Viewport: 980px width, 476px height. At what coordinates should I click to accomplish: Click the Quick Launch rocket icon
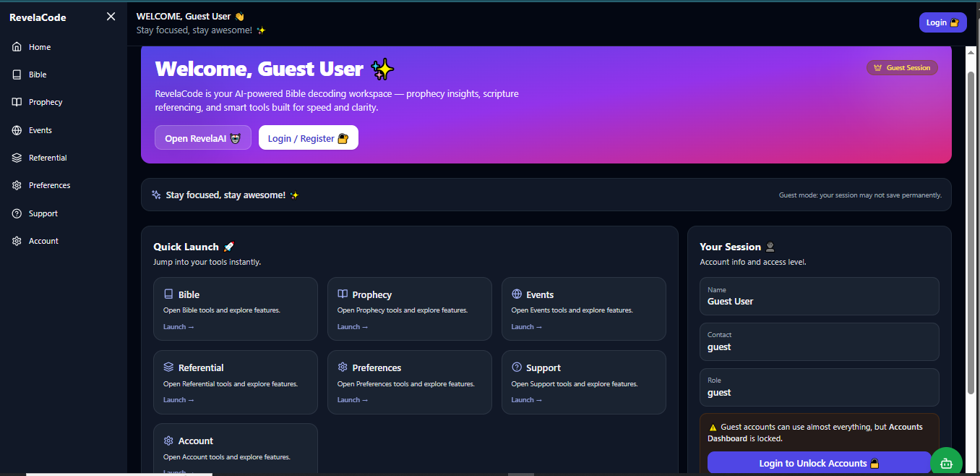(x=229, y=246)
